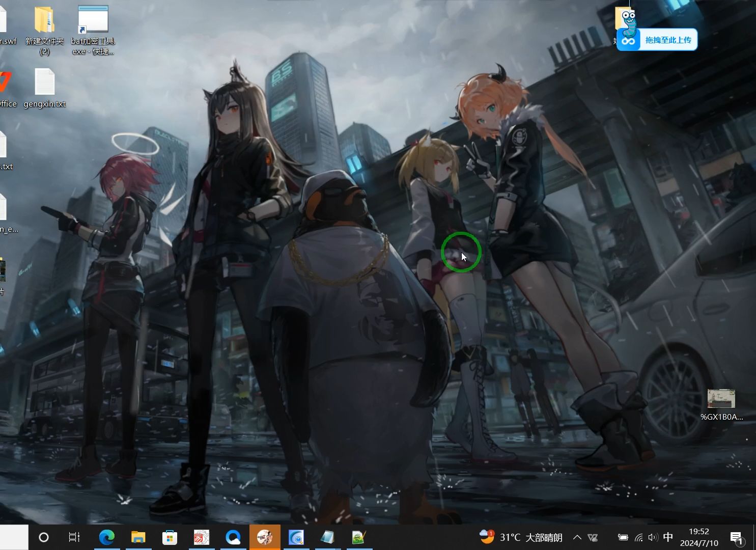Open File Explorer from the taskbar
Image resolution: width=756 pixels, height=550 pixels.
[x=138, y=537]
